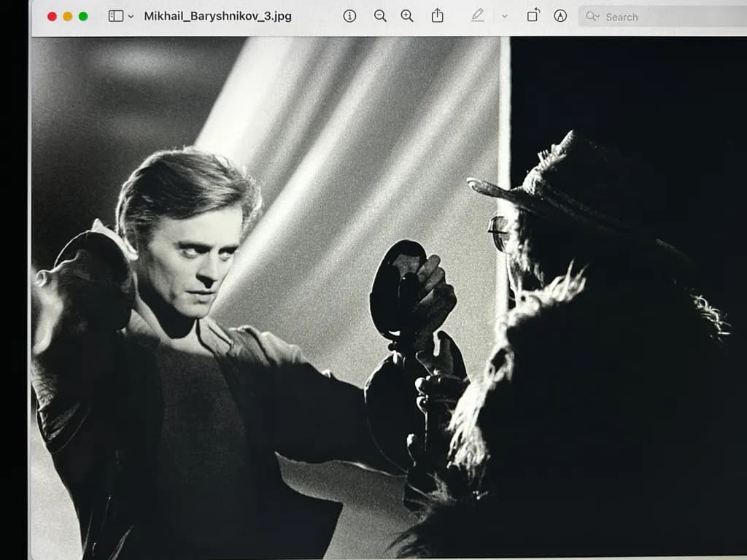This screenshot has height=560, width=747.
Task: Zoom in on the image
Action: click(x=407, y=16)
